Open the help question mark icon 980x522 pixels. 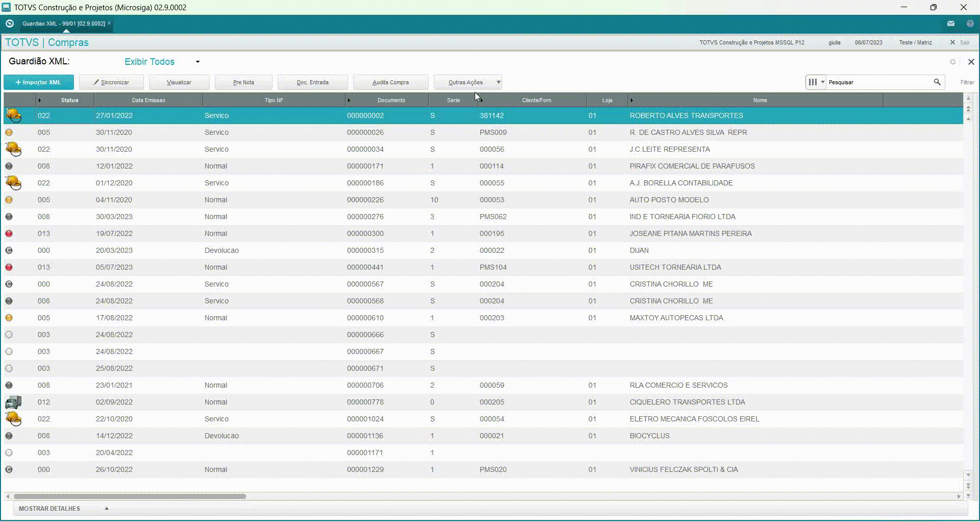tap(970, 23)
